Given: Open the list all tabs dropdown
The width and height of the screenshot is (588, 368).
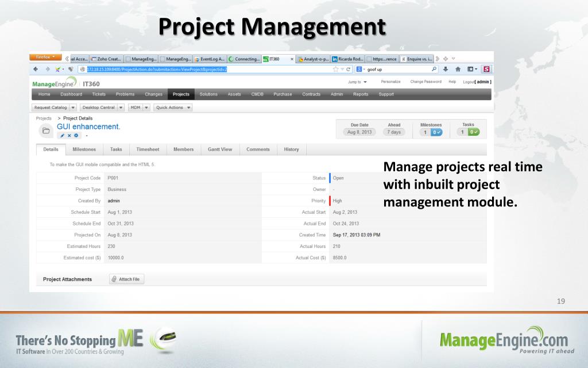Looking at the screenshot, I should coord(454,59).
